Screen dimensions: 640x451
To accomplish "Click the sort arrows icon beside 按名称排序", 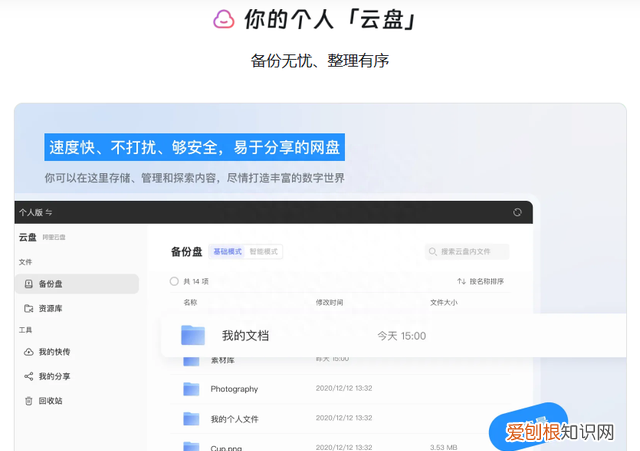I will [461, 281].
